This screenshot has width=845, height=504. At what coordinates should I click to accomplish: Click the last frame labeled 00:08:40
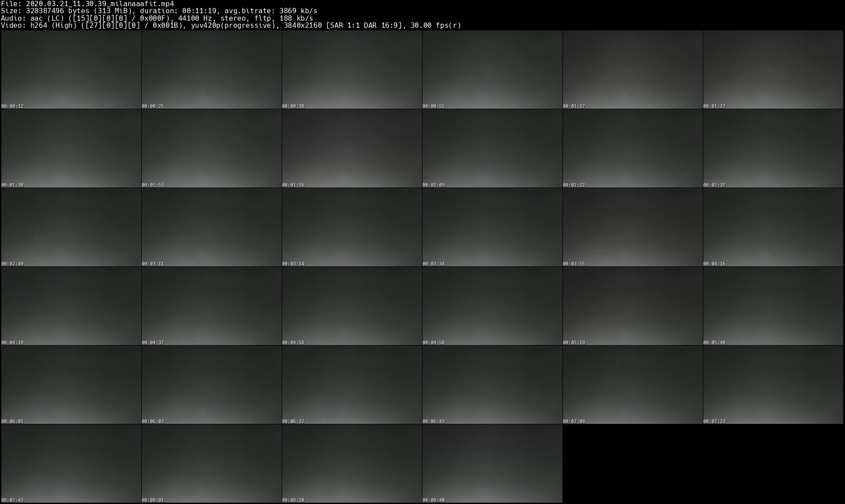tap(492, 464)
